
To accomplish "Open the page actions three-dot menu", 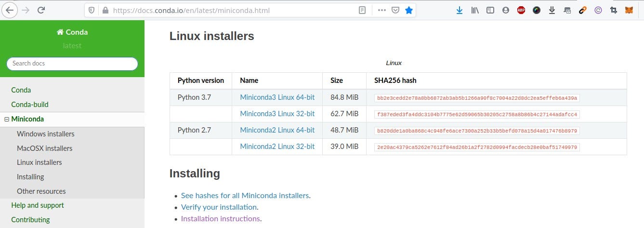I will [381, 10].
